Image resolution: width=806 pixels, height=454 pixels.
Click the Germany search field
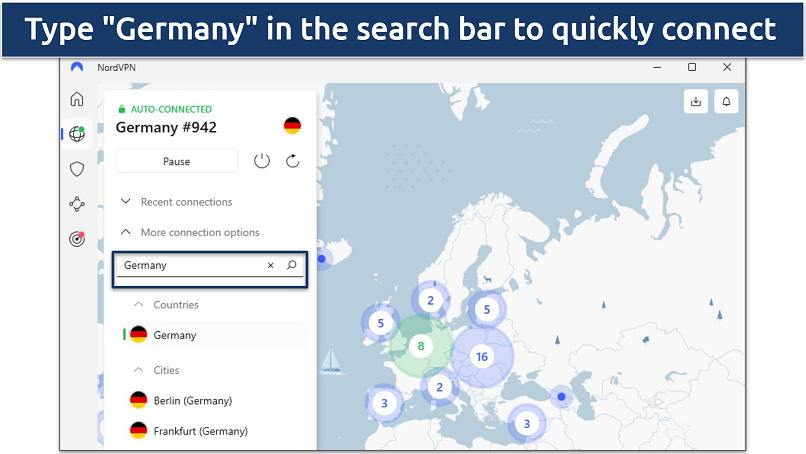210,265
